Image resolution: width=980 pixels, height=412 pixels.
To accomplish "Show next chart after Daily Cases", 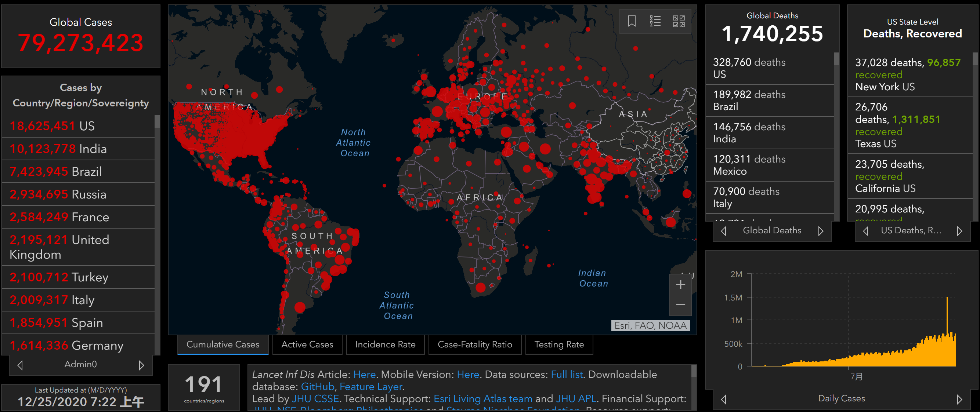I will point(959,399).
